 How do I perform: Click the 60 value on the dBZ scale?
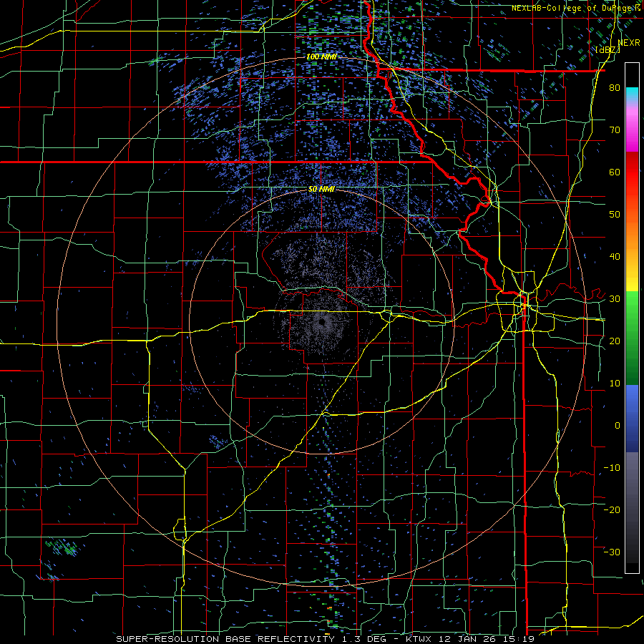(x=615, y=172)
